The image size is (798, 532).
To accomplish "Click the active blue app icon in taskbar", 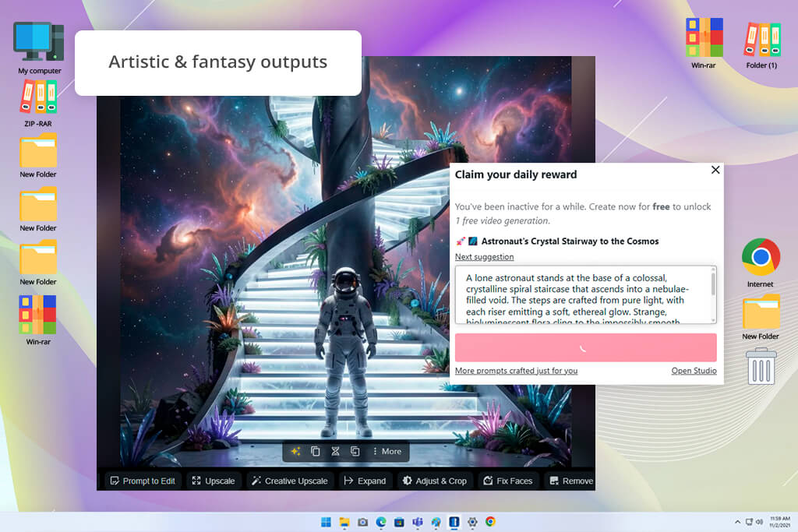I will (454, 522).
